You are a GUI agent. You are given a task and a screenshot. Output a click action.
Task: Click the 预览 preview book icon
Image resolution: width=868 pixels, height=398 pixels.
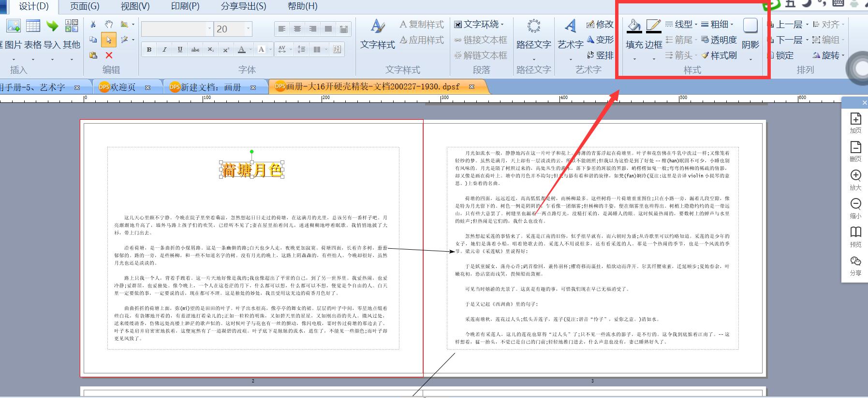point(855,237)
